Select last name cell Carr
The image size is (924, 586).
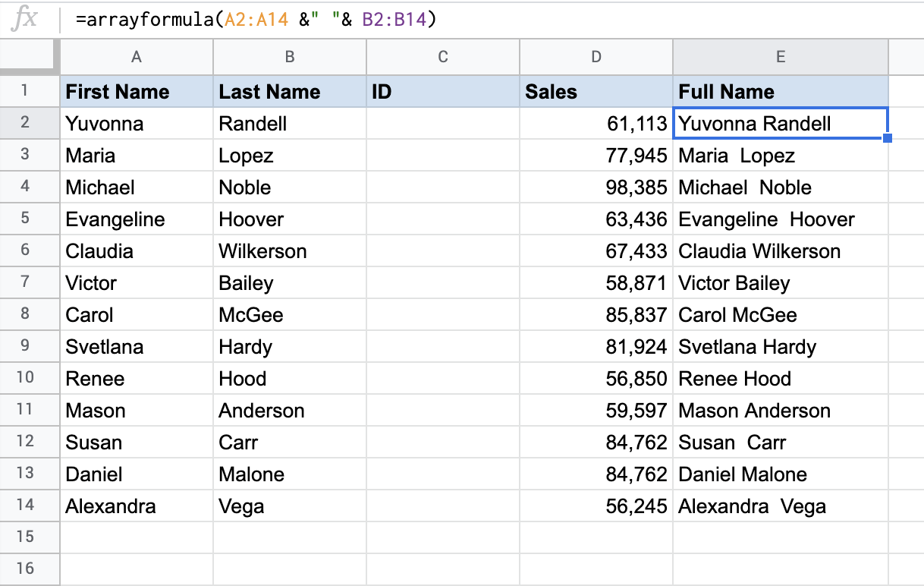click(x=290, y=443)
